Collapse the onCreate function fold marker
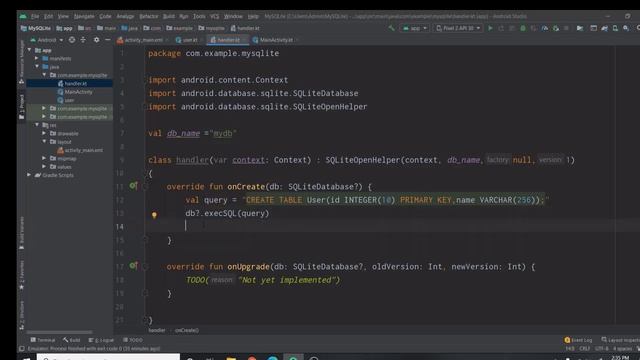The image size is (640, 360). [145, 187]
